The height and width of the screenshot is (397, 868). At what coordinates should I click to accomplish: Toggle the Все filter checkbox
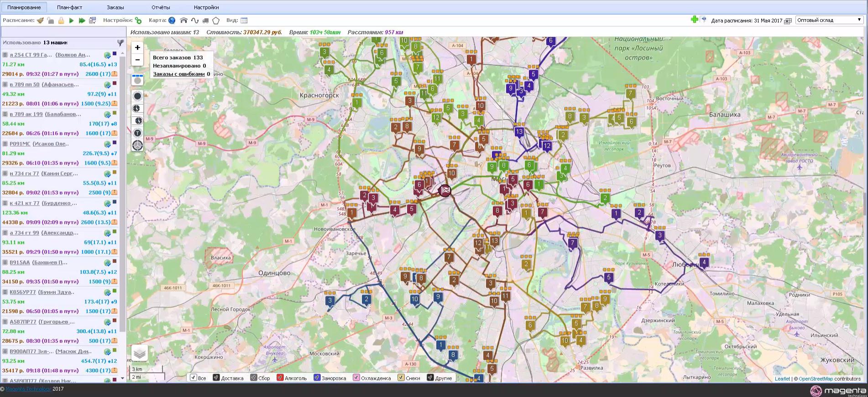coord(193,378)
